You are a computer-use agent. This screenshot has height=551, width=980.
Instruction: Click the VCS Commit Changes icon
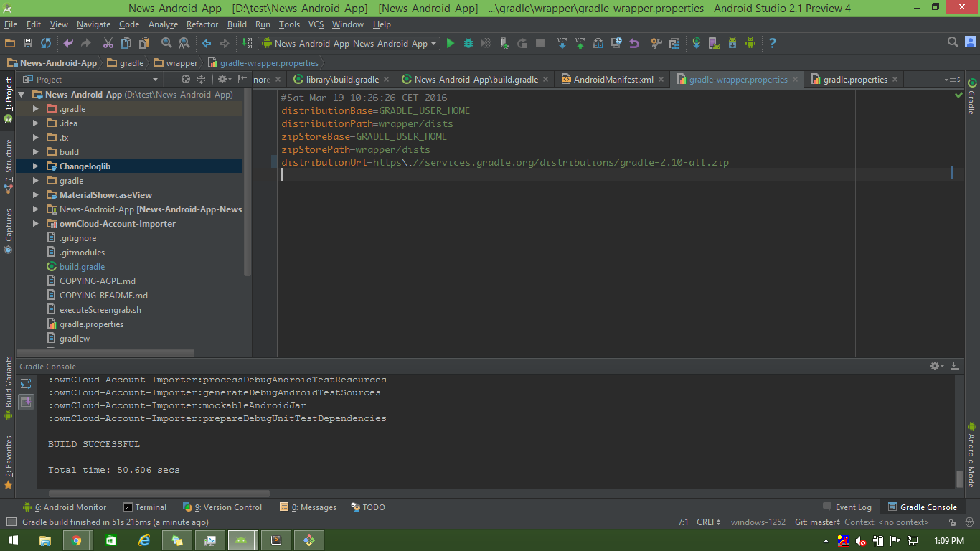click(580, 43)
